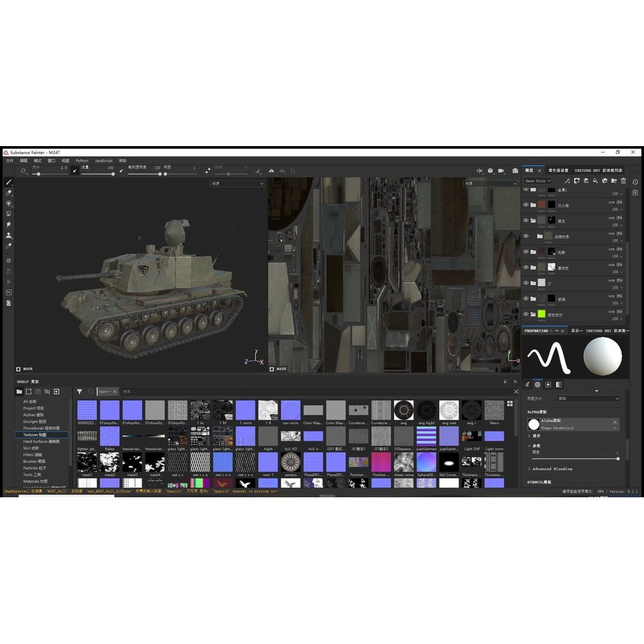
Task: Toggle size pen pressure brush button
Action: click(x=75, y=171)
